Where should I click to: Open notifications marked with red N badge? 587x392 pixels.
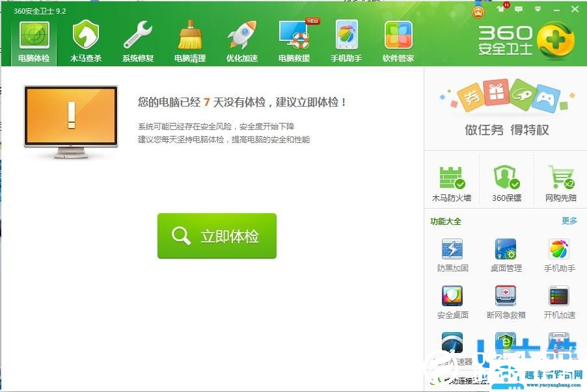(500, 10)
